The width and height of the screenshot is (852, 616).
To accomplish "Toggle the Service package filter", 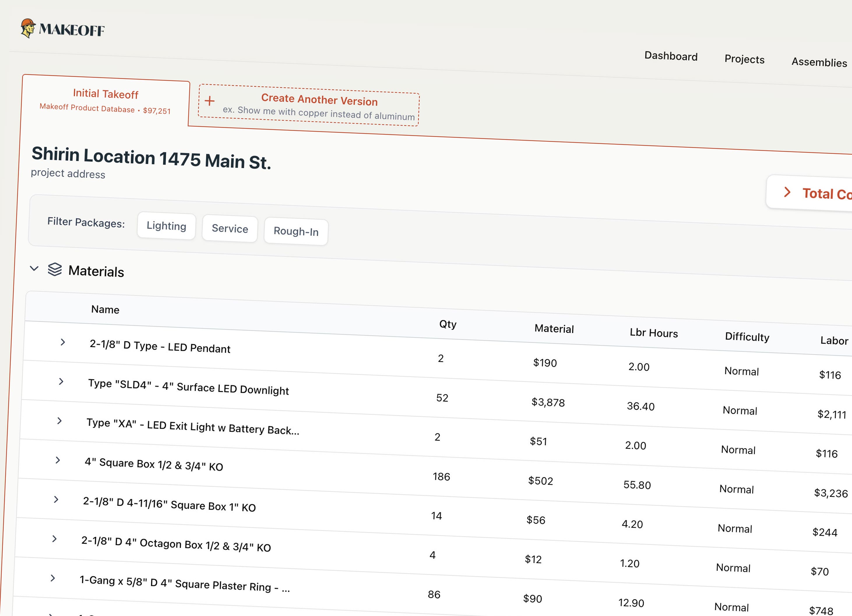I will 230,229.
